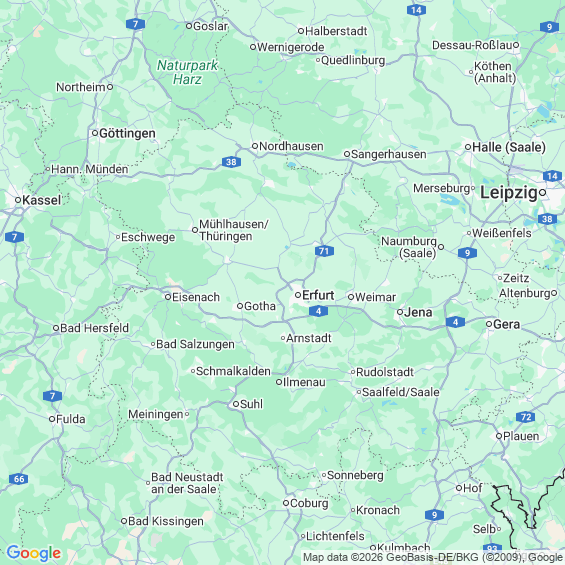Click the A14 shield near Dessau-Roßlau

pyautogui.click(x=416, y=10)
